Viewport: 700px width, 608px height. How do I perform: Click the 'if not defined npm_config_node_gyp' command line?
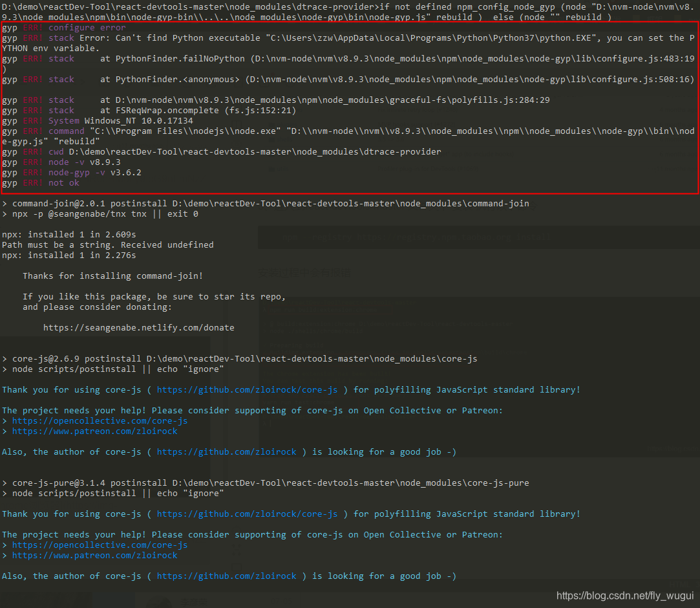(x=348, y=12)
